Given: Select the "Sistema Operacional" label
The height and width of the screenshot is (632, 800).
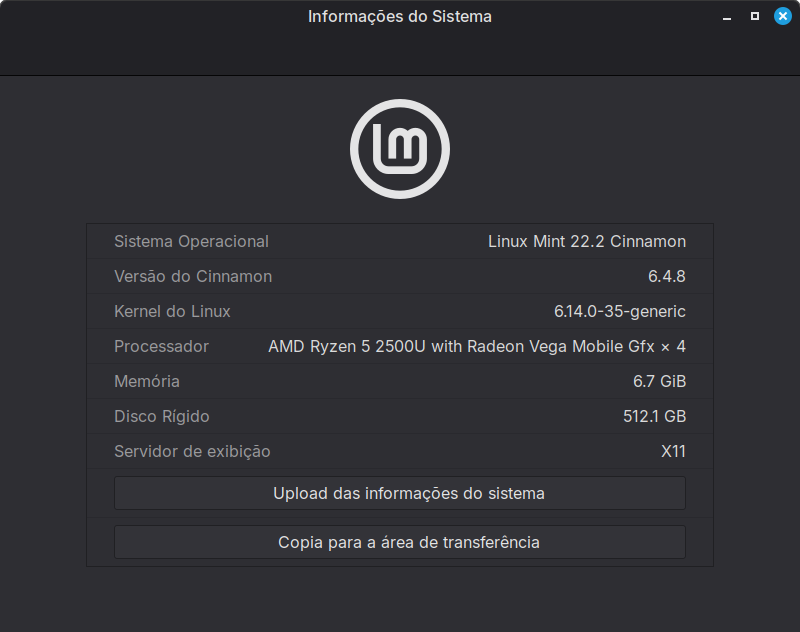Looking at the screenshot, I should point(191,241).
